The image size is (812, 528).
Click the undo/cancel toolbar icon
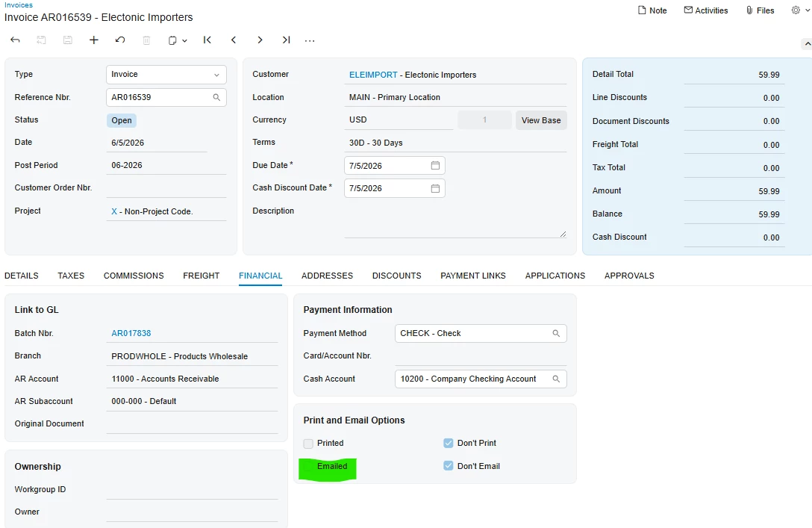click(x=120, y=40)
